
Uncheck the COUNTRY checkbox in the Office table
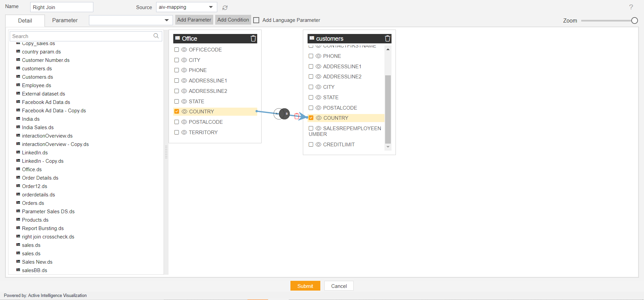(177, 111)
